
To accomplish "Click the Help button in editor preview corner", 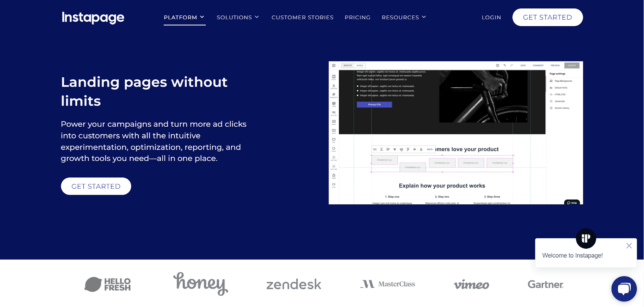I will pos(572,202).
